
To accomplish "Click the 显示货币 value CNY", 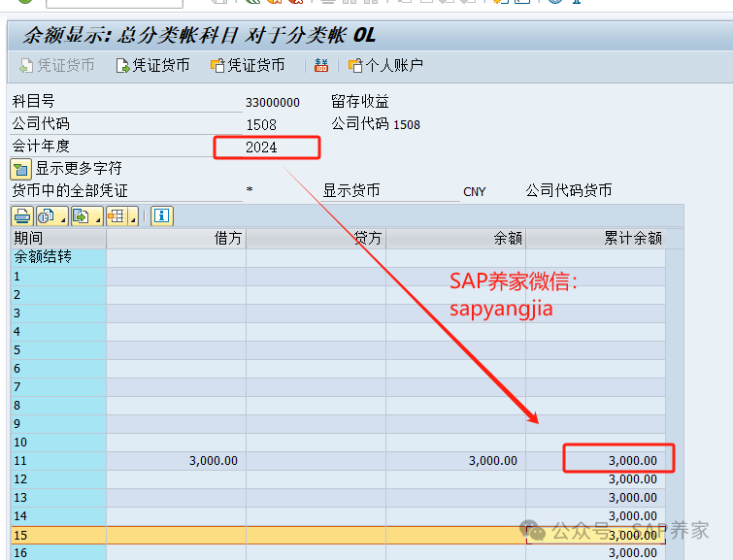I will 475,191.
